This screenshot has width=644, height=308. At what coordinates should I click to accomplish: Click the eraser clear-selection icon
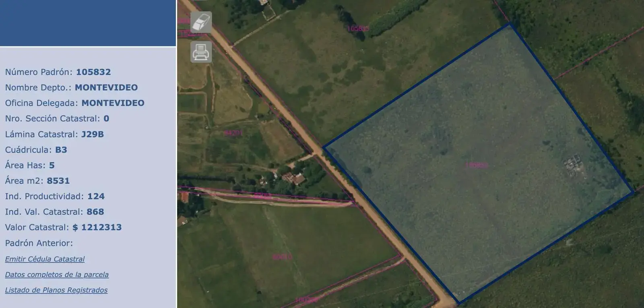[x=201, y=22]
